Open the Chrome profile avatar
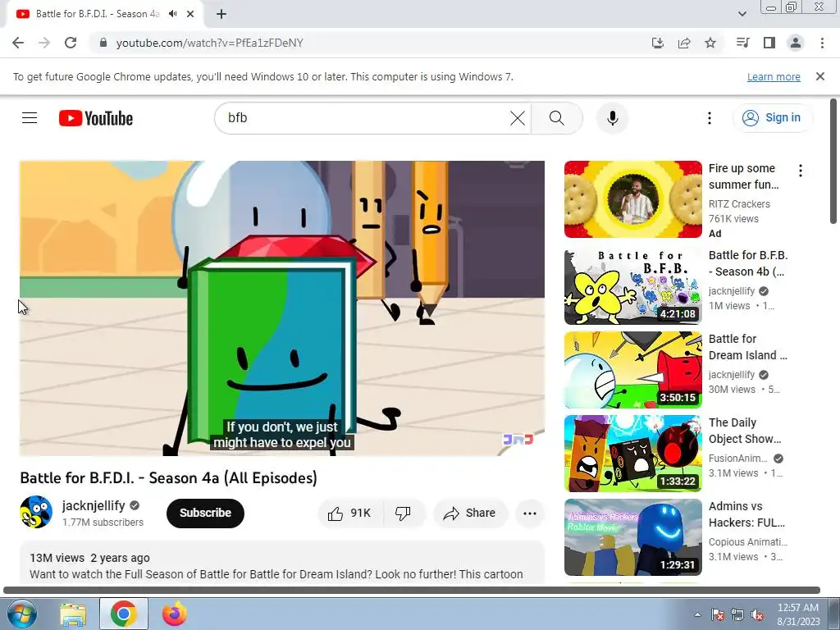840x630 pixels. tap(796, 43)
